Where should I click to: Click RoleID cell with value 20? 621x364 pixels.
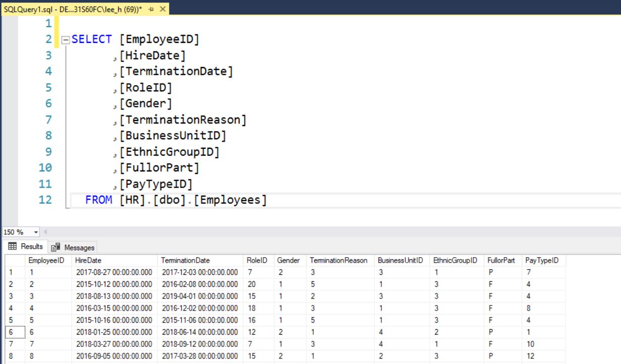click(259, 284)
